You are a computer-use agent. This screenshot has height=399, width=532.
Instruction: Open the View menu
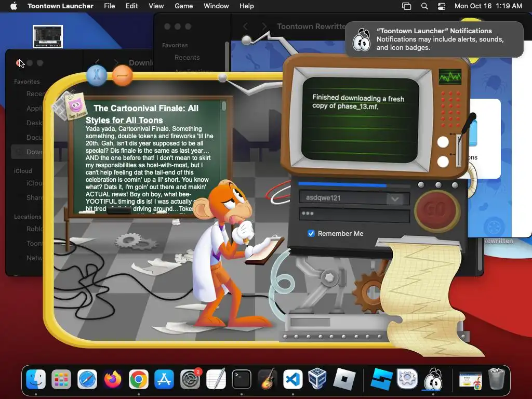(x=156, y=6)
